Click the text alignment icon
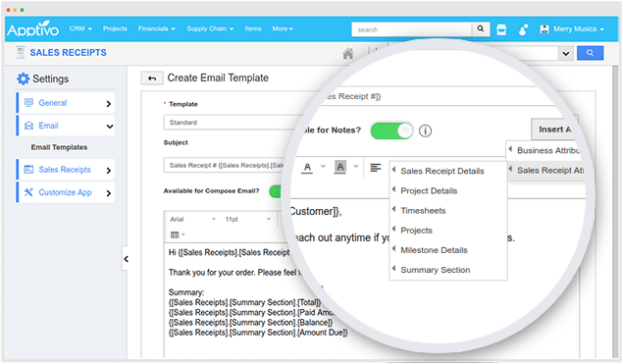Viewport: 623px width, 364px height. click(376, 168)
